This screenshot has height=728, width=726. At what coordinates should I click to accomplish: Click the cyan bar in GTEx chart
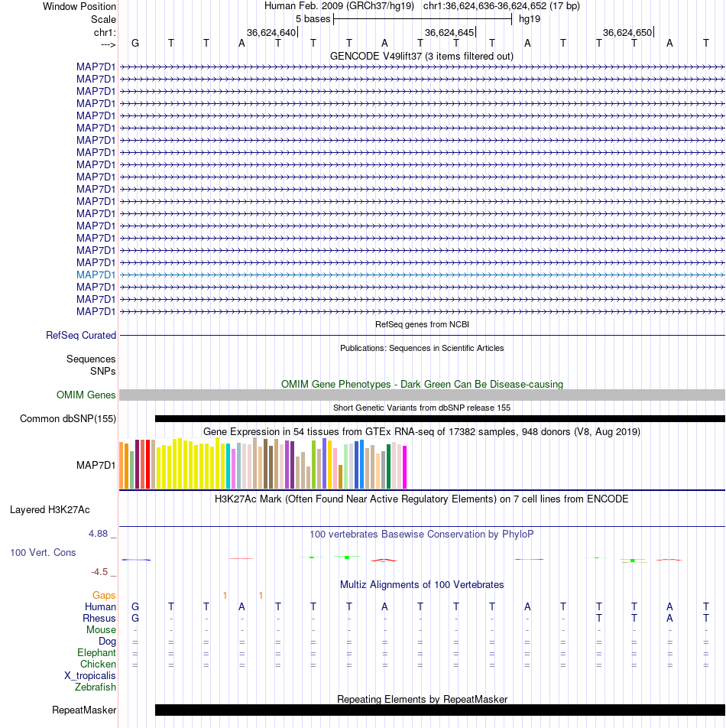coord(228,466)
